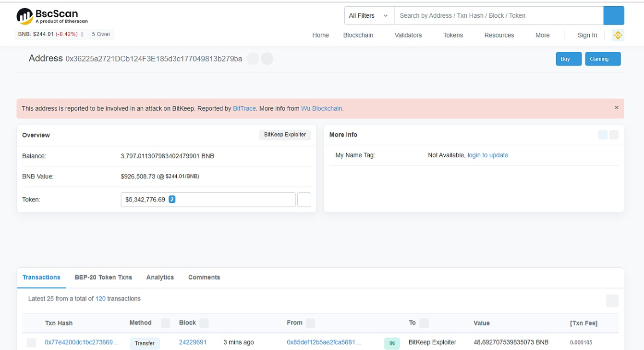This screenshot has width=644, height=350.
Task: Follow the BitTrace link in the warning
Action: point(244,109)
